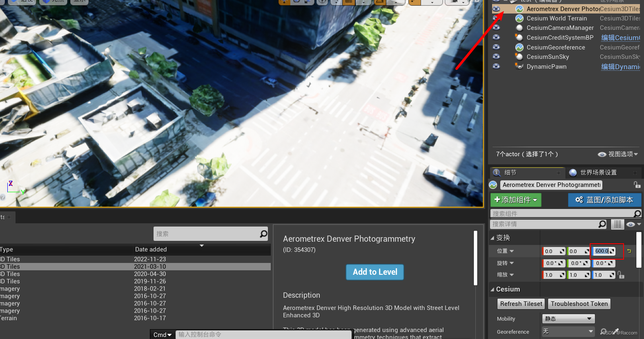
Task: Reset 位置 to default with yellow arrow
Action: [x=629, y=251]
